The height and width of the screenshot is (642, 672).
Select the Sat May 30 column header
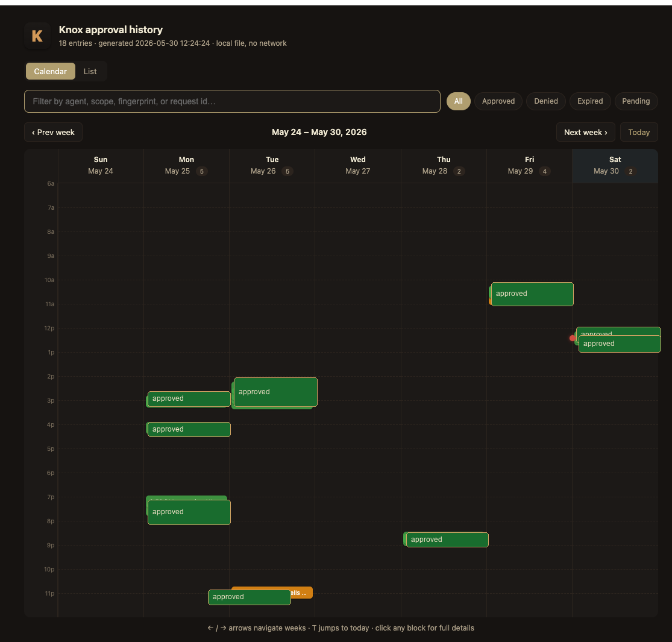(615, 165)
